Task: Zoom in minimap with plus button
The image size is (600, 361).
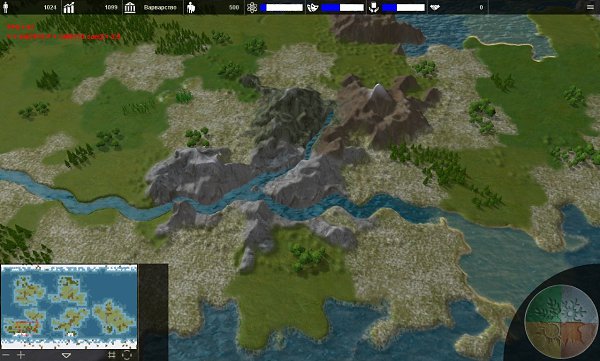Action: (21, 355)
